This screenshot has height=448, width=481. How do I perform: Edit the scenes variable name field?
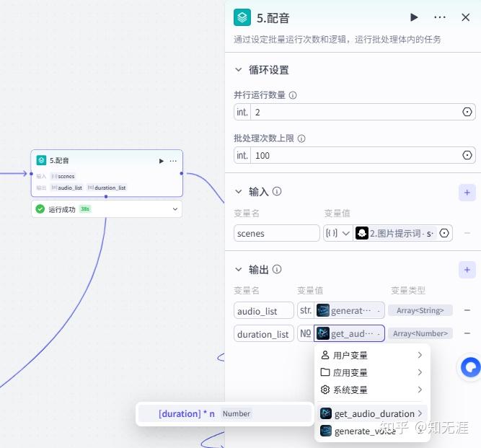tap(276, 233)
